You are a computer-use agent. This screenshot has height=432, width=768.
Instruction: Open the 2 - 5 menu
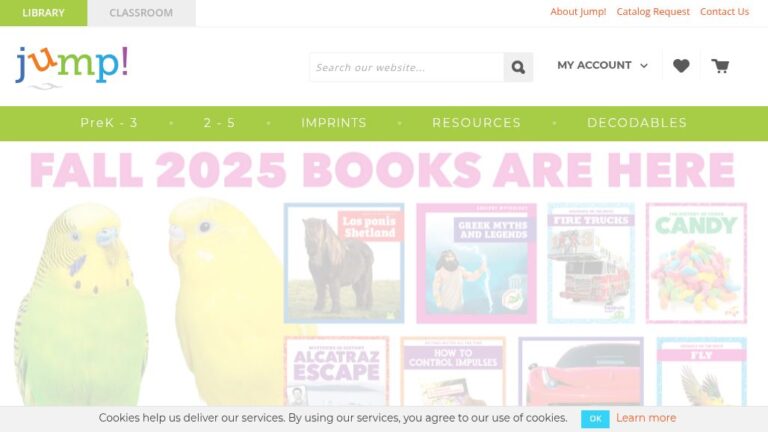click(x=219, y=123)
